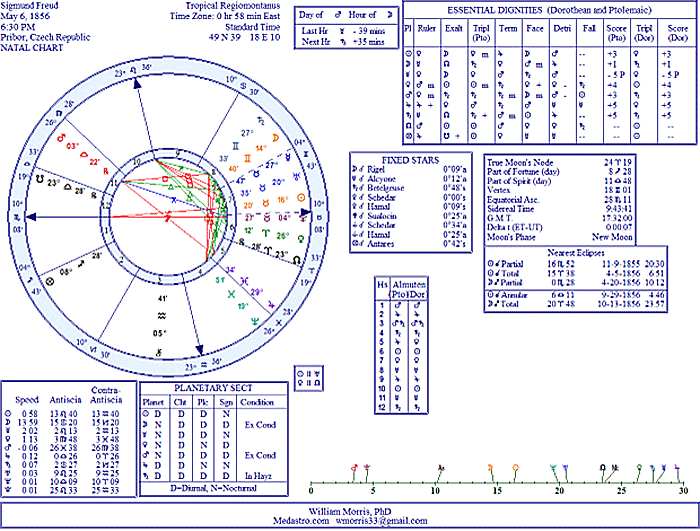Select the As marker on the degree strip

point(442,468)
